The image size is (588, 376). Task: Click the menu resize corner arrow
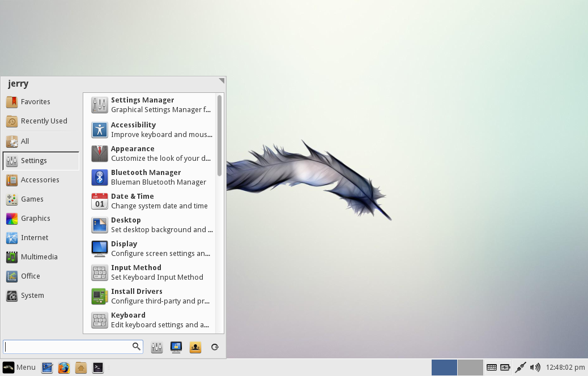pos(221,80)
